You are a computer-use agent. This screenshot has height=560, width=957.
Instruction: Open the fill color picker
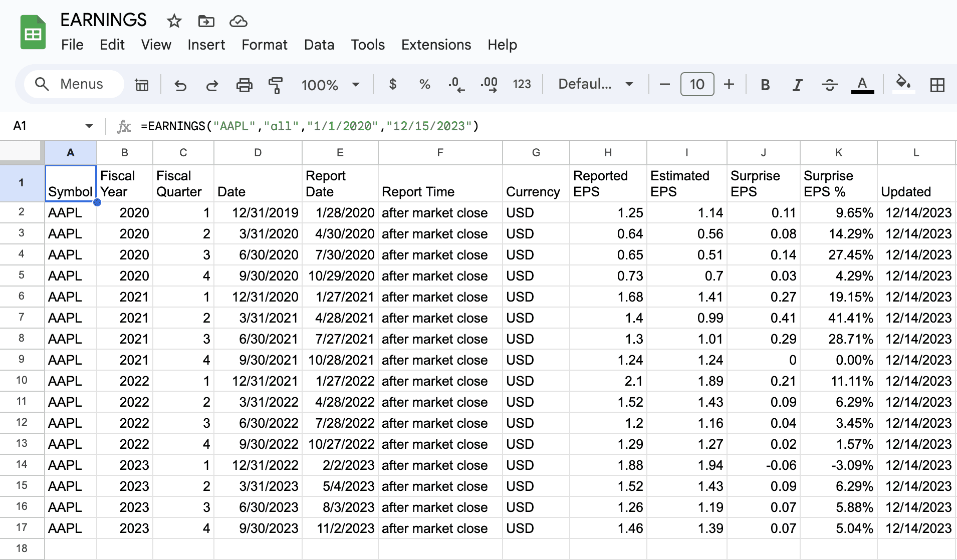(903, 84)
